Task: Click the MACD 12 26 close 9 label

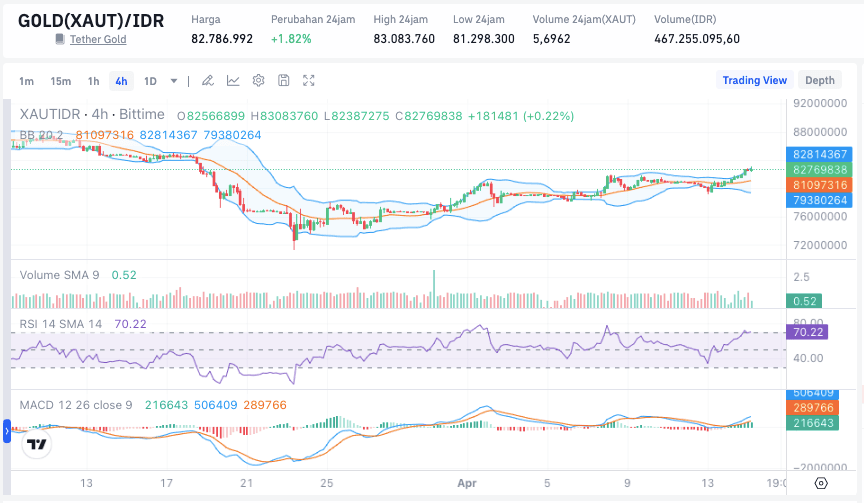Action: [76, 405]
